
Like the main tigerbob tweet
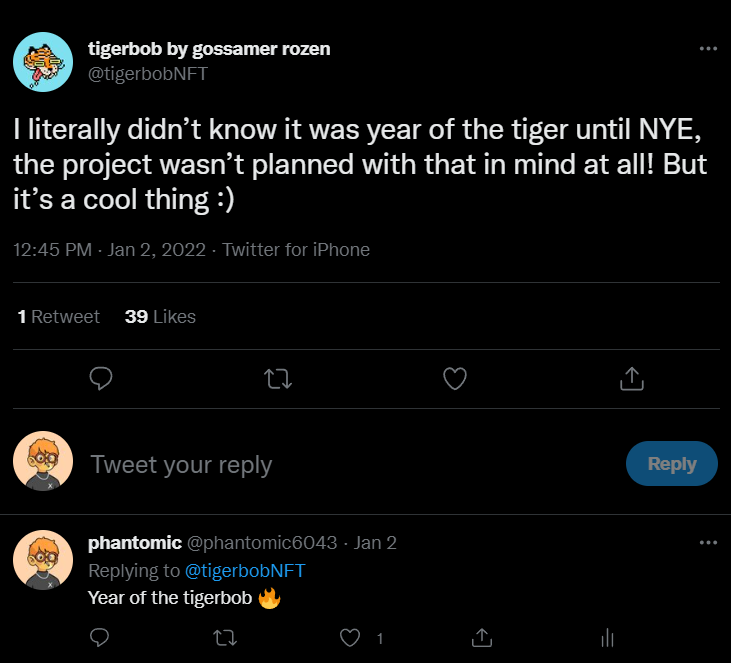click(455, 378)
